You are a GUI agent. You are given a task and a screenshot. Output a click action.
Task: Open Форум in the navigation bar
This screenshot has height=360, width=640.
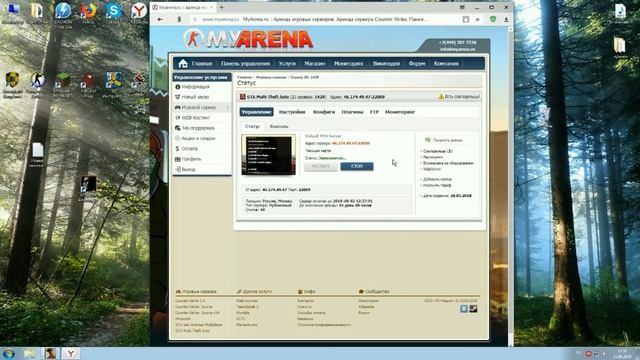417,64
